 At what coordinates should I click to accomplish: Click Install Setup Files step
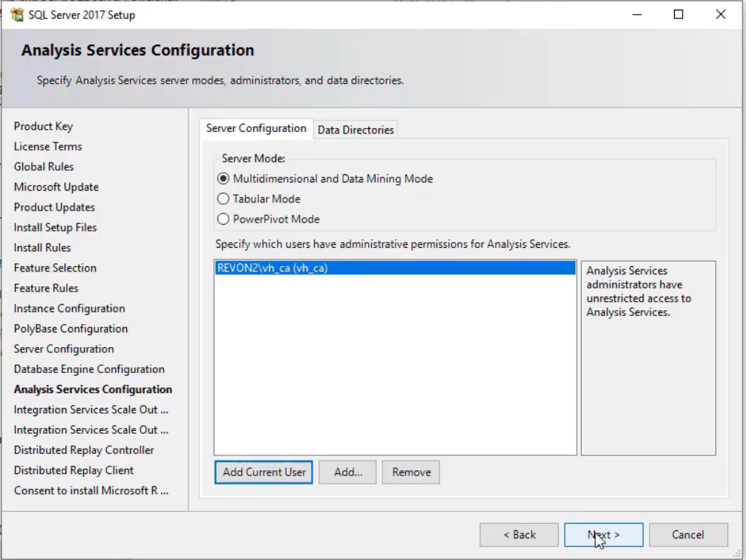(55, 228)
